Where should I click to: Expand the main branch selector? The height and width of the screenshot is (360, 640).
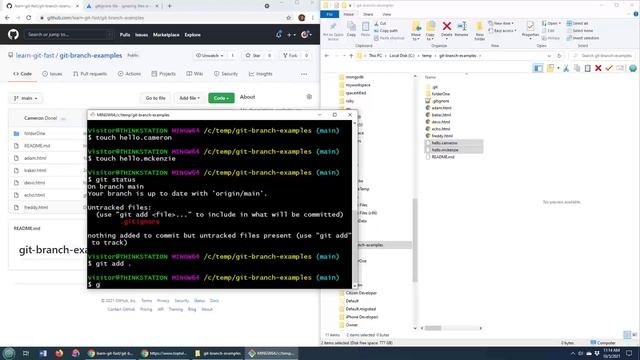click(26, 98)
